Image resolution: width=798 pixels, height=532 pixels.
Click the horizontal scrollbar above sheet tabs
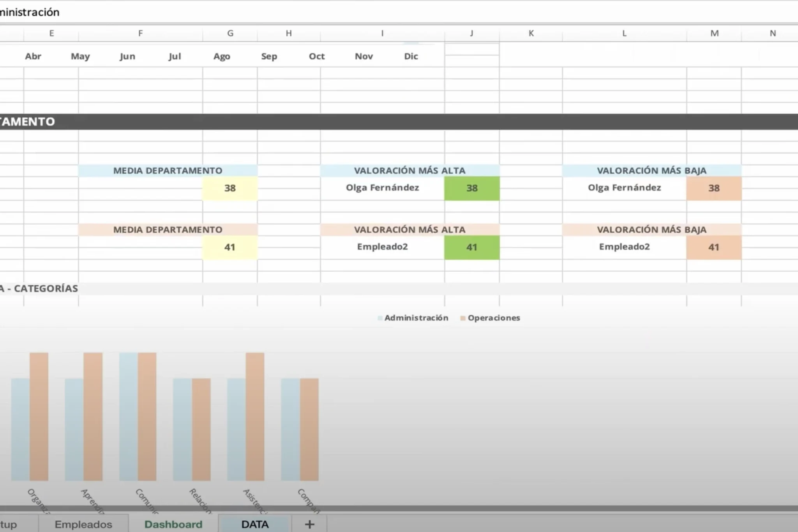(x=399, y=509)
